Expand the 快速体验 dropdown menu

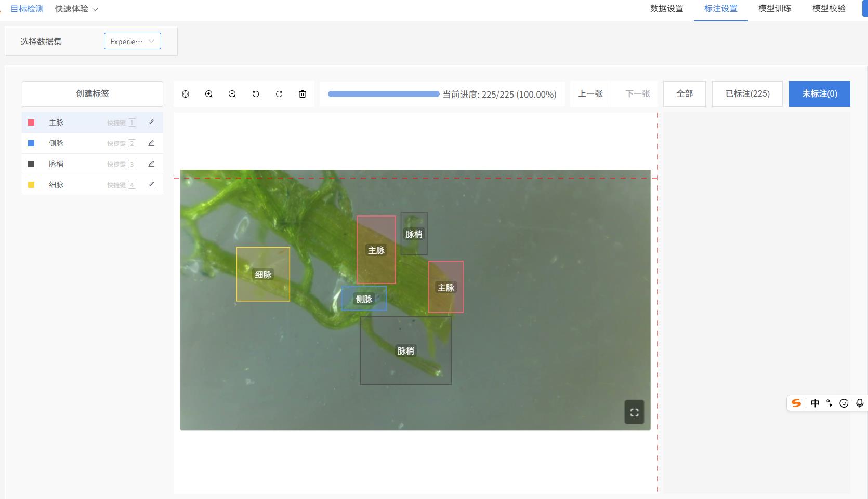pyautogui.click(x=76, y=9)
